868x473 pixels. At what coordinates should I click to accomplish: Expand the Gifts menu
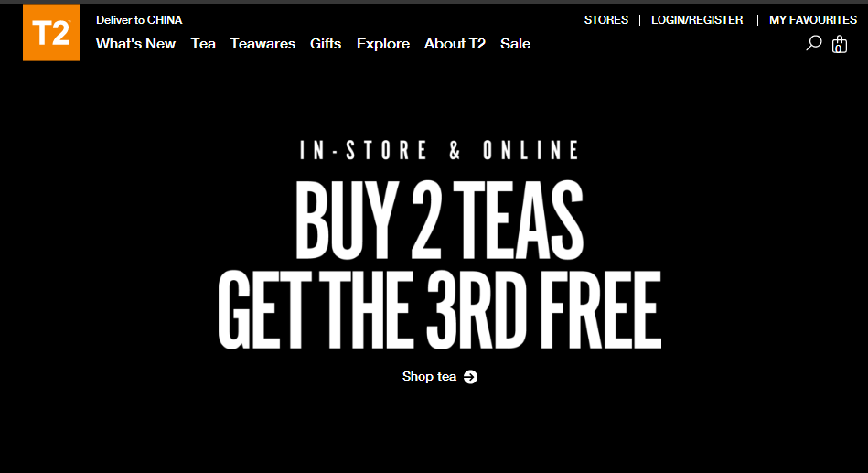click(x=326, y=44)
